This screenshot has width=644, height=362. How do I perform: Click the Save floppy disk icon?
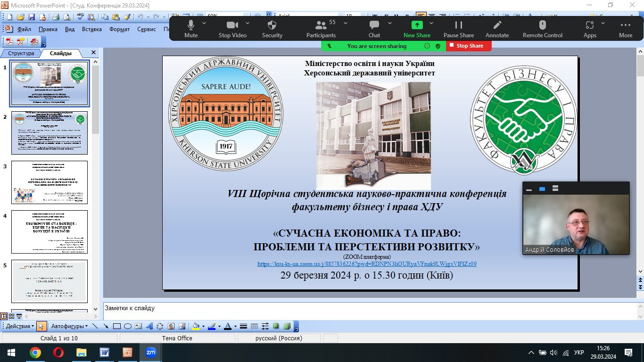(x=32, y=17)
